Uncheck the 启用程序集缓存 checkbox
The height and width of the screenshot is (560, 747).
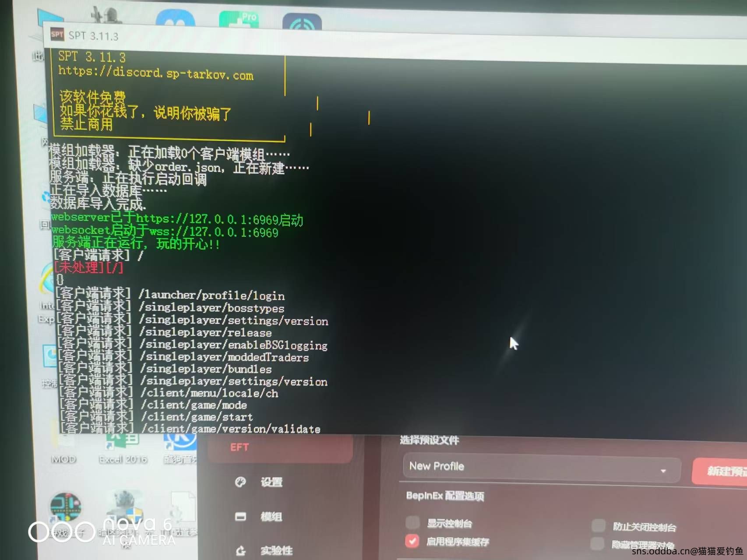click(x=412, y=541)
